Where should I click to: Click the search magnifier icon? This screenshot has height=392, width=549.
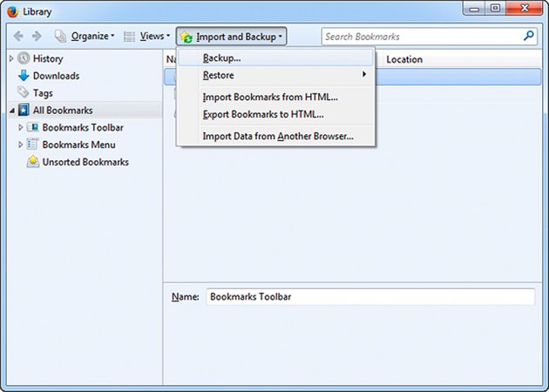tap(529, 36)
